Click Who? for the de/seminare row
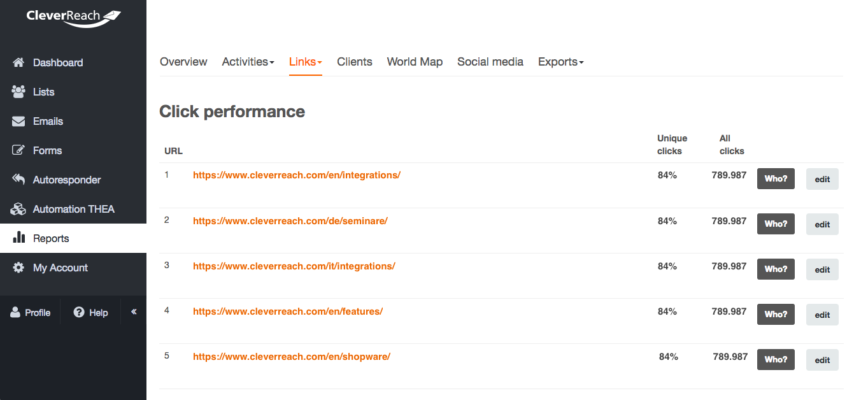 776,224
